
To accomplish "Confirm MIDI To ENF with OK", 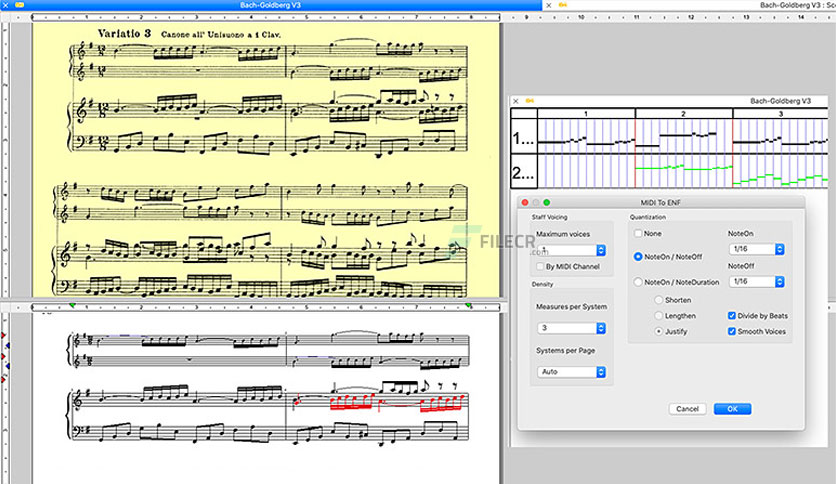I will 733,409.
